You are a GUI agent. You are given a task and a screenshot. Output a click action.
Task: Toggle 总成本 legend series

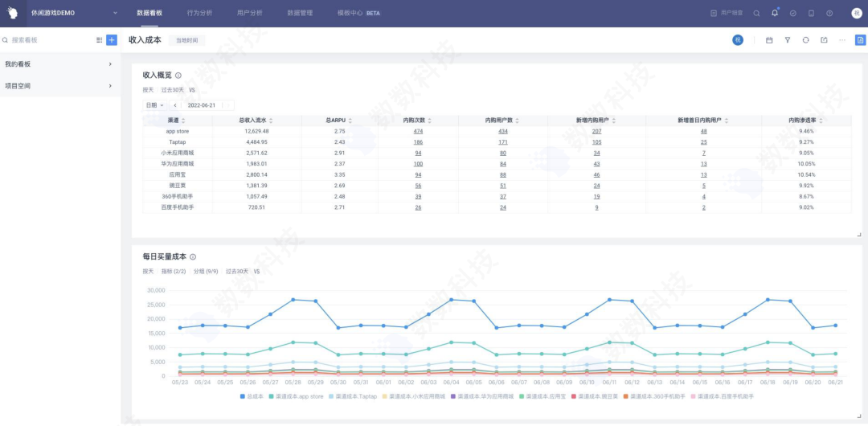[252, 396]
